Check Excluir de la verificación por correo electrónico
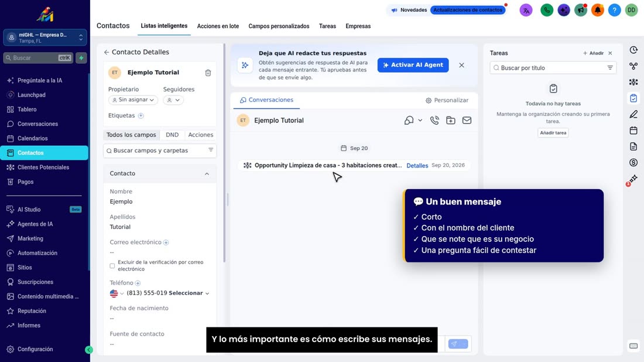 (112, 266)
